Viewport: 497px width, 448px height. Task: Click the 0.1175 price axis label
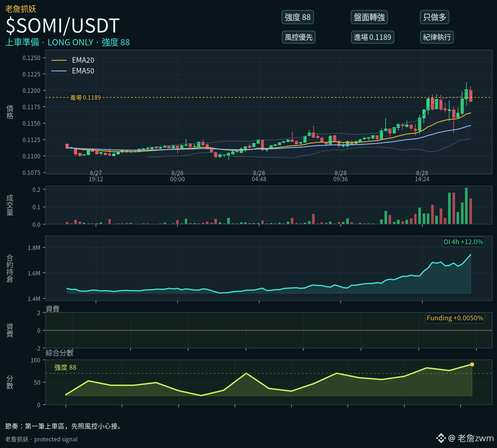[x=32, y=107]
